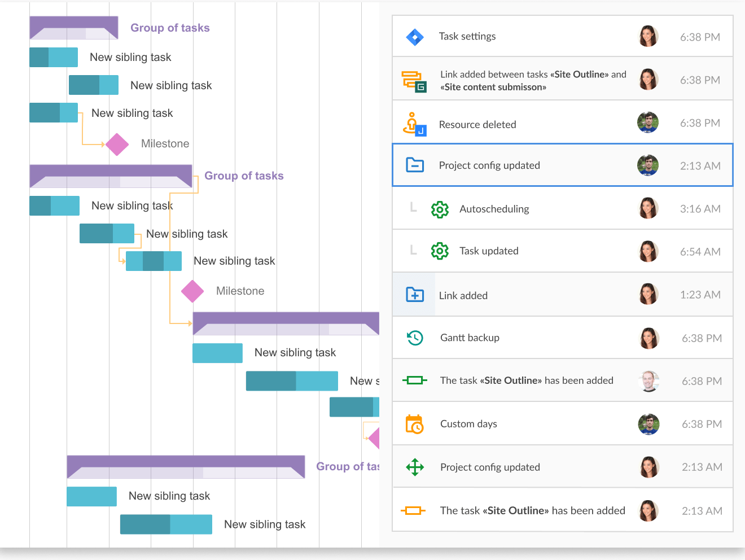Click the pink diamond beside the Milestone label under the topmost group
This screenshot has width=745, height=560.
[117, 145]
